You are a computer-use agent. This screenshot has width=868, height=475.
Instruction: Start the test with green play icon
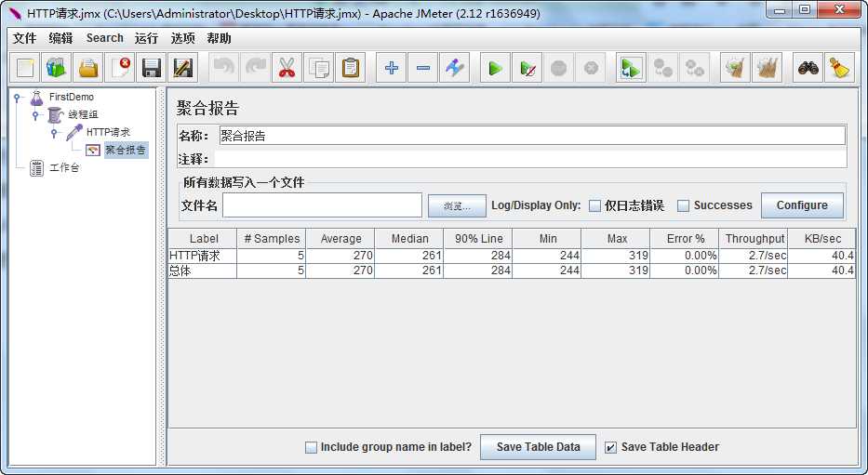pyautogui.click(x=496, y=68)
